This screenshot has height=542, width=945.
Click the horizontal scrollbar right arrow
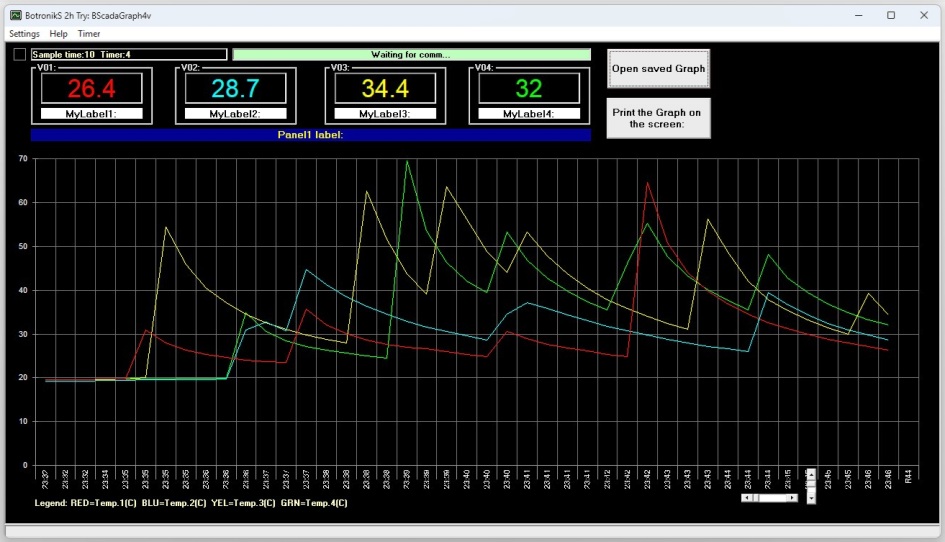(792, 497)
